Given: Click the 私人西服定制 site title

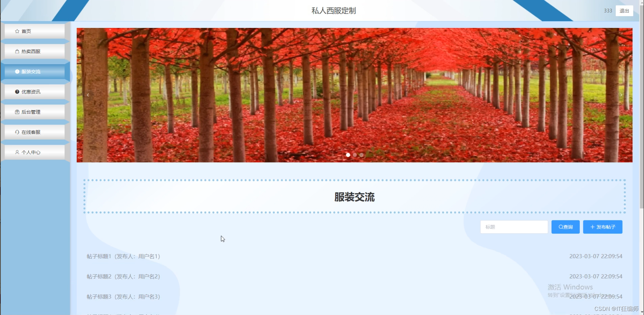Looking at the screenshot, I should pyautogui.click(x=334, y=11).
